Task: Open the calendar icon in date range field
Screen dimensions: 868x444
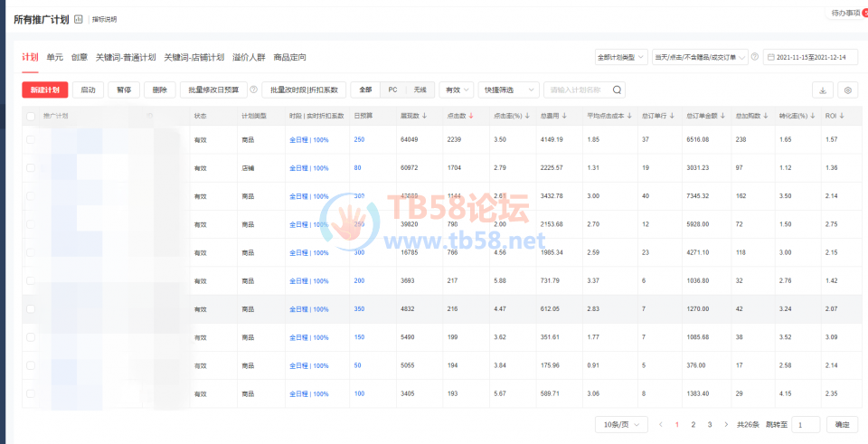Action: (771, 57)
